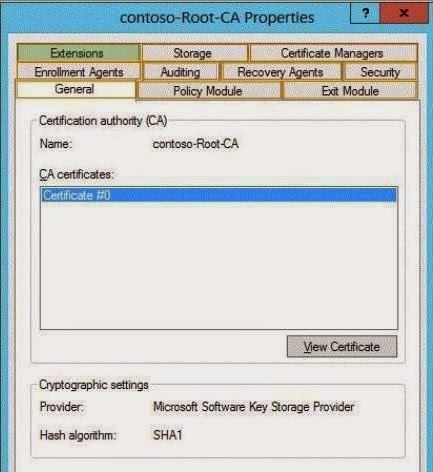Image resolution: width=433 pixels, height=472 pixels.
Task: Click the Microsoft Software Key Storage Provider text
Action: [x=254, y=407]
